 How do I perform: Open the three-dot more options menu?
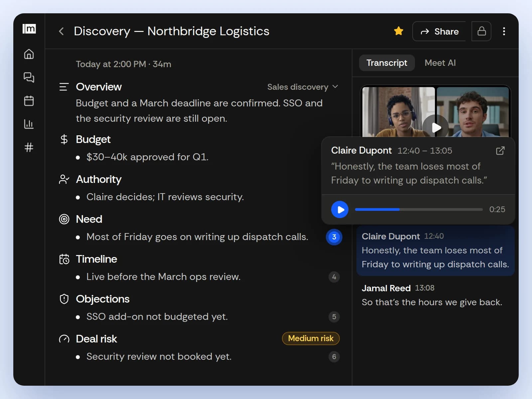(x=504, y=31)
